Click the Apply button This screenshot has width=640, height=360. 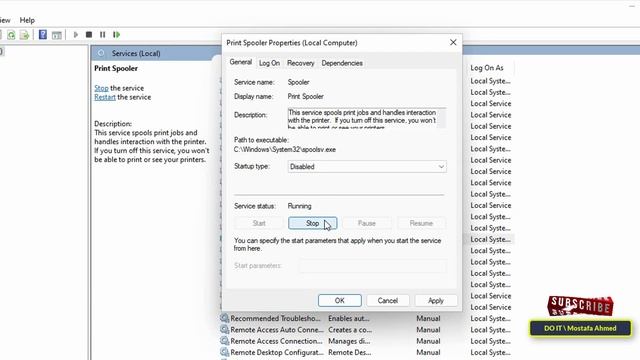pos(436,300)
